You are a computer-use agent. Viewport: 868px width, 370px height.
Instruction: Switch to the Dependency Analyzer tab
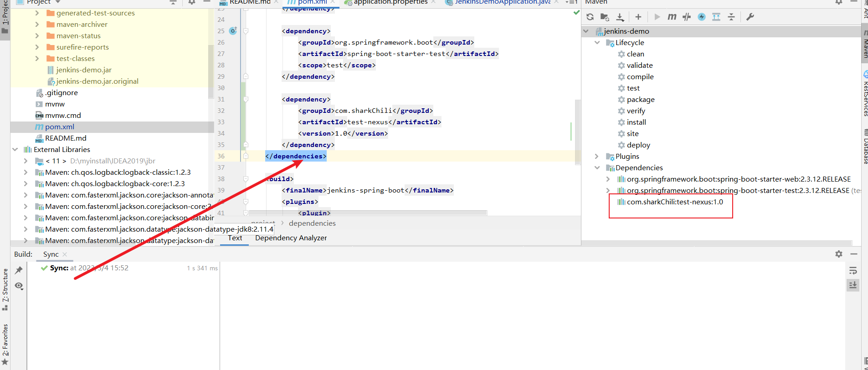291,238
